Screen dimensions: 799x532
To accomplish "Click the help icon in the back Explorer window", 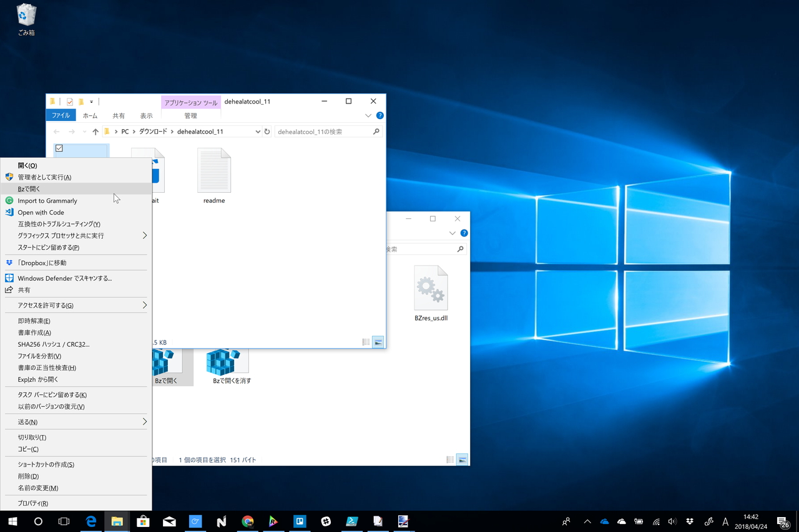I will (464, 233).
